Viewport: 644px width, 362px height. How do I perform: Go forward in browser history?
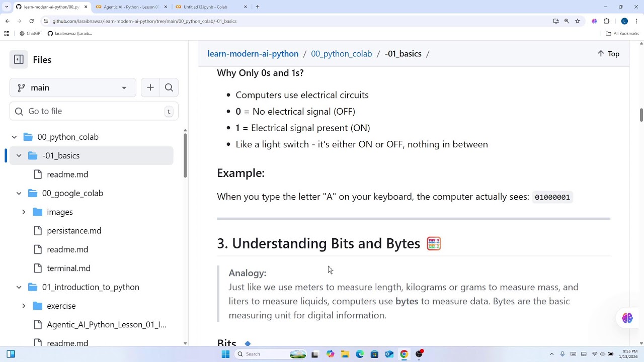point(19,21)
